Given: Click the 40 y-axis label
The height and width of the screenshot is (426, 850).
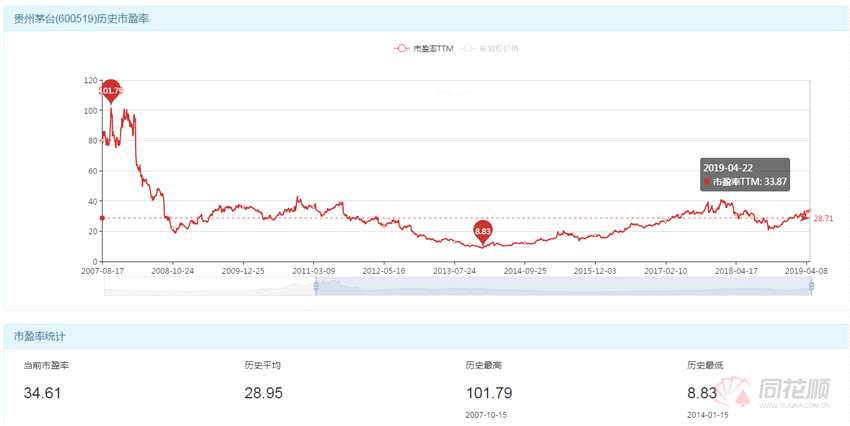Looking at the screenshot, I should (x=93, y=201).
